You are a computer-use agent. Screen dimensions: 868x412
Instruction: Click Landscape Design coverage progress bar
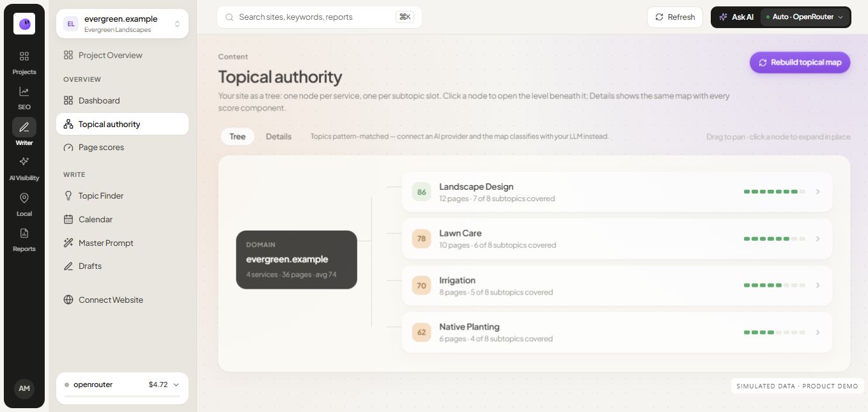(774, 192)
